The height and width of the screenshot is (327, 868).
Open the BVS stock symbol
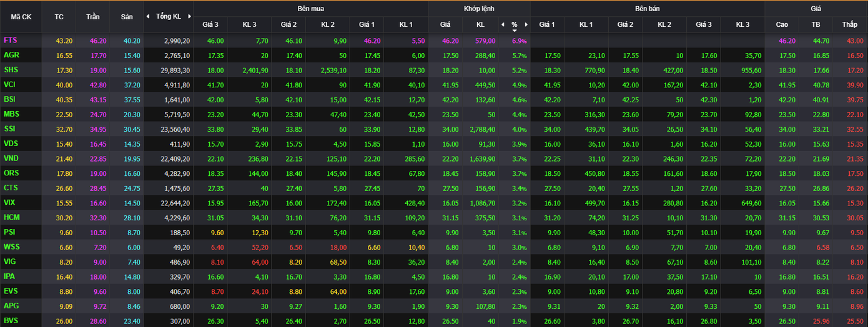[11, 321]
